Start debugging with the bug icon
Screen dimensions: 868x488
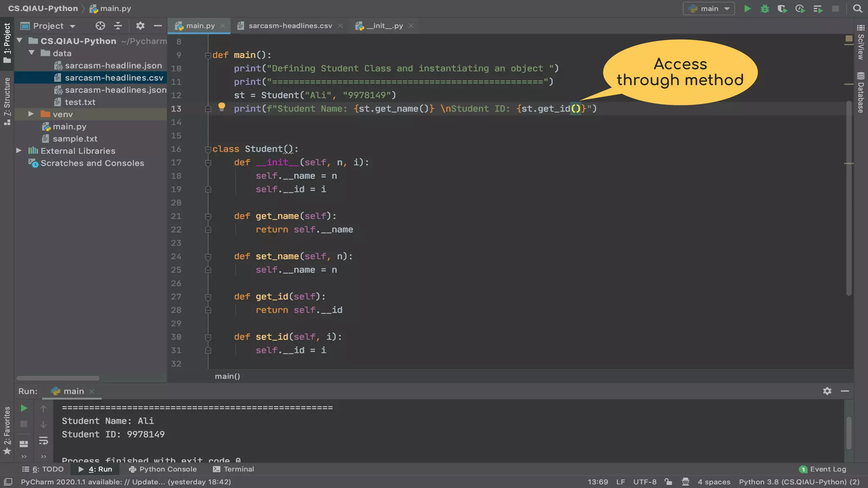pyautogui.click(x=765, y=8)
